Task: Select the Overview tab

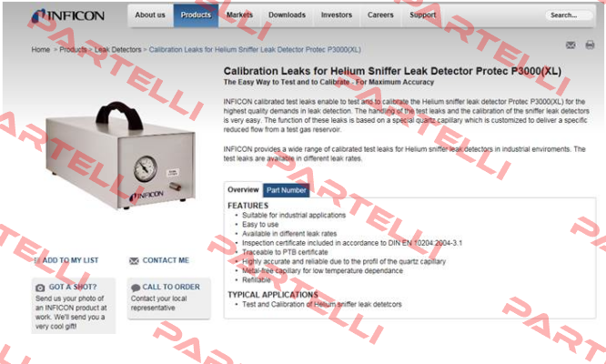Action: tap(243, 189)
